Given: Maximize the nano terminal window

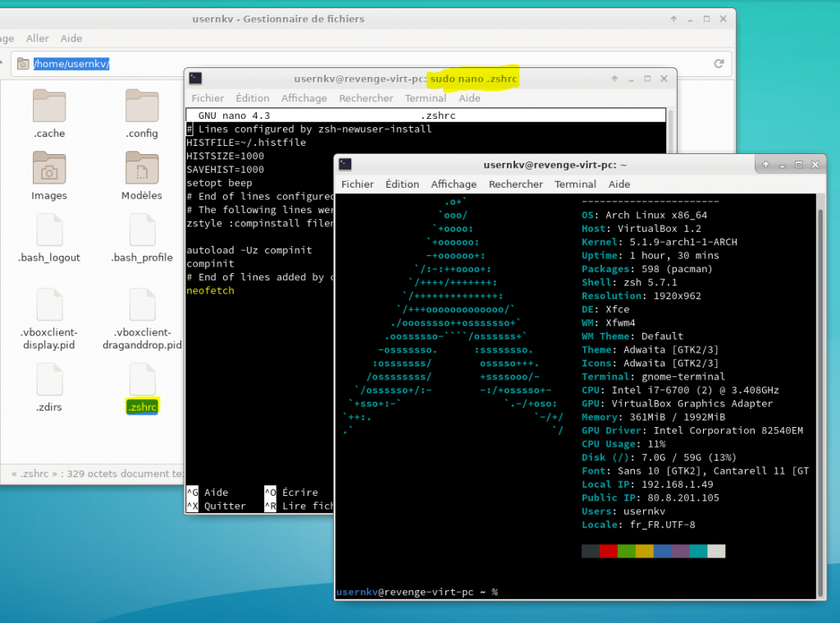Looking at the screenshot, I should click(648, 79).
